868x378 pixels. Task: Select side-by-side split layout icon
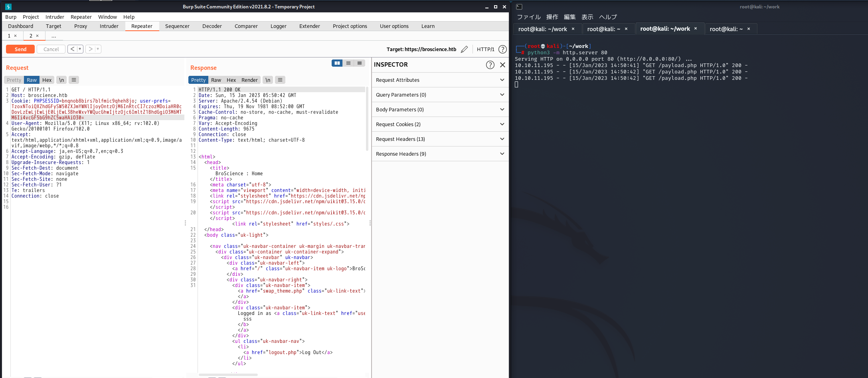click(x=337, y=63)
